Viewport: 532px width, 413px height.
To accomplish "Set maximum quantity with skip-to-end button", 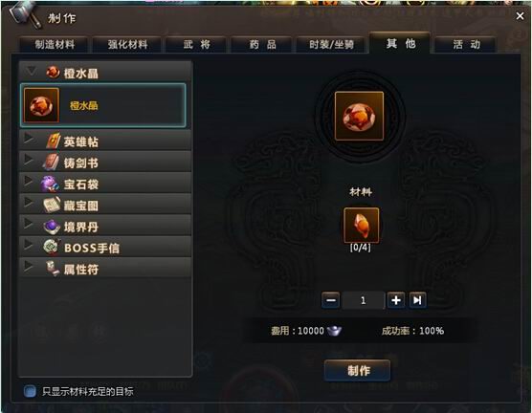I will coord(417,300).
